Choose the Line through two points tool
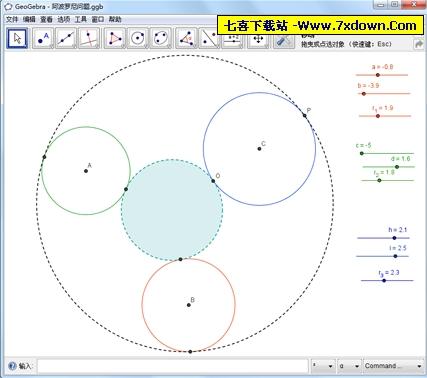Viewport: 427px width, 378px height. click(66, 38)
